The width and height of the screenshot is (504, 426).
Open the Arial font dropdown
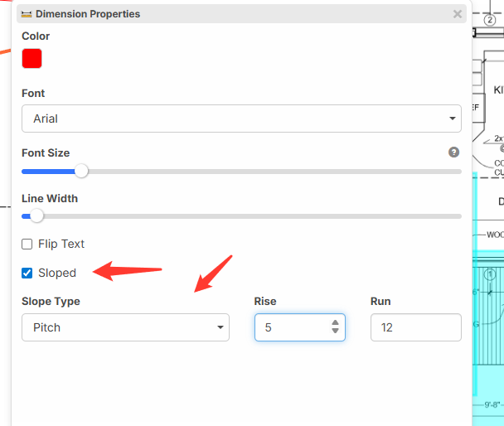(240, 119)
